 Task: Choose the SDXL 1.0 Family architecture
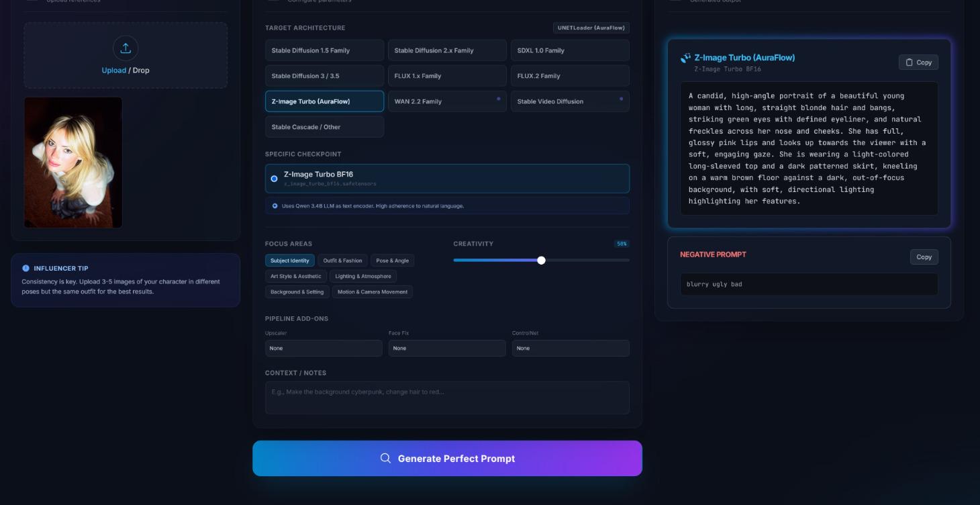click(x=570, y=50)
